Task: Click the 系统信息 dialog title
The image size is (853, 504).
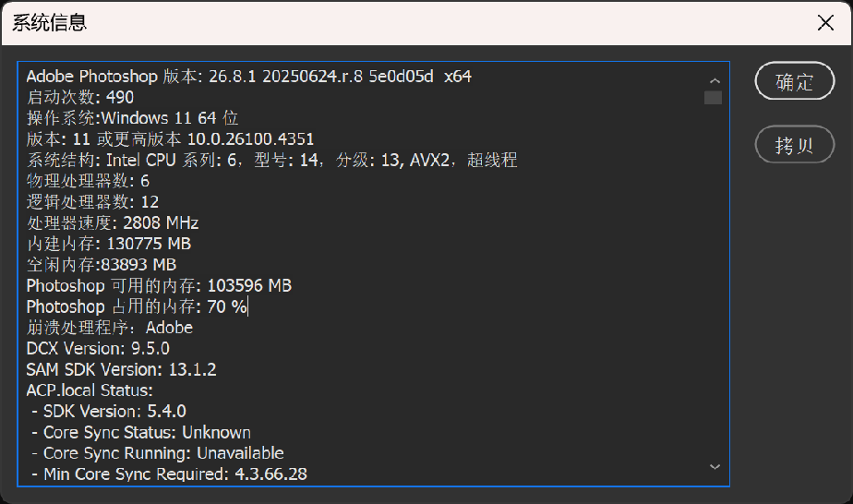Action: tap(50, 23)
